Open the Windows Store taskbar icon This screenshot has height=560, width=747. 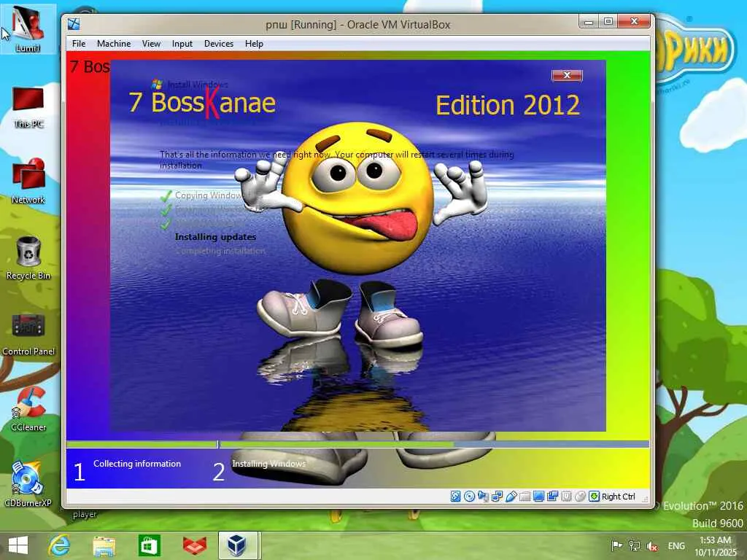point(149,545)
